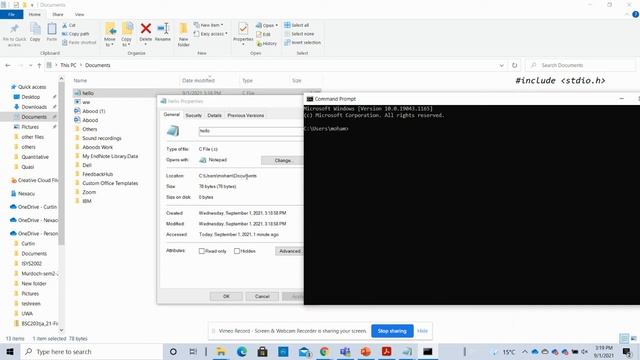Select the Sound recordings folder

click(x=102, y=138)
